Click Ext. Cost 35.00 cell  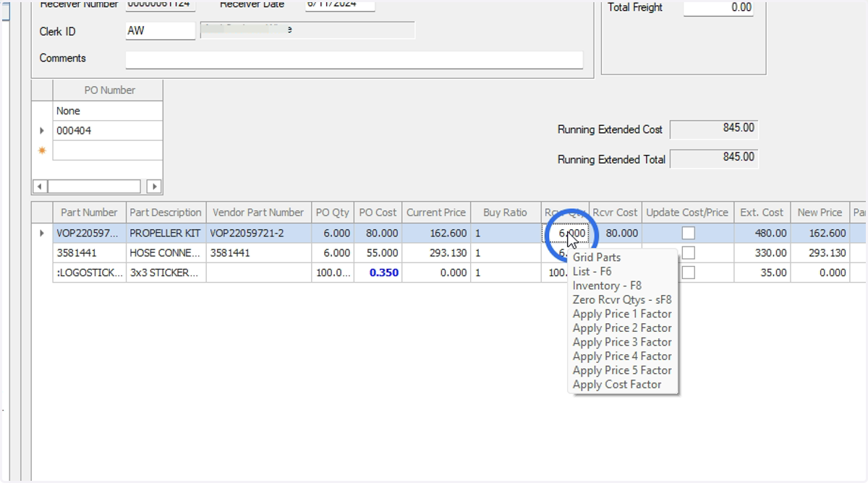762,273
